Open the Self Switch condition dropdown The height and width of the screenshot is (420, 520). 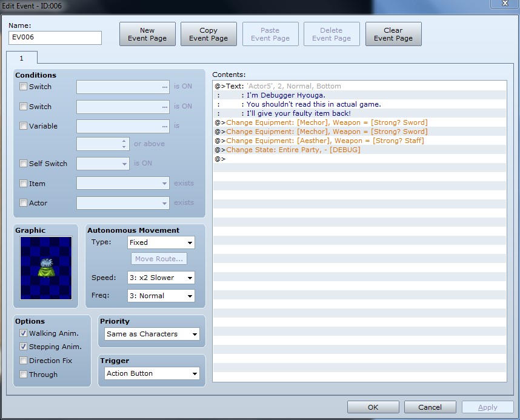pos(103,164)
